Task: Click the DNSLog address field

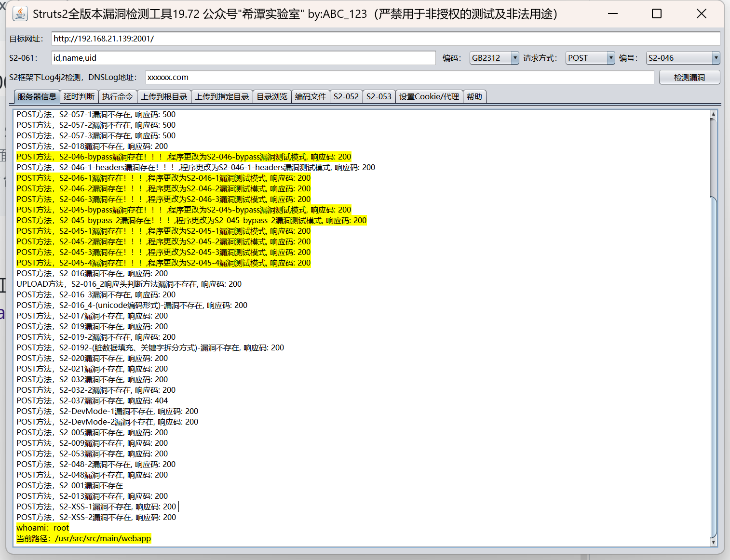Action: pos(400,77)
